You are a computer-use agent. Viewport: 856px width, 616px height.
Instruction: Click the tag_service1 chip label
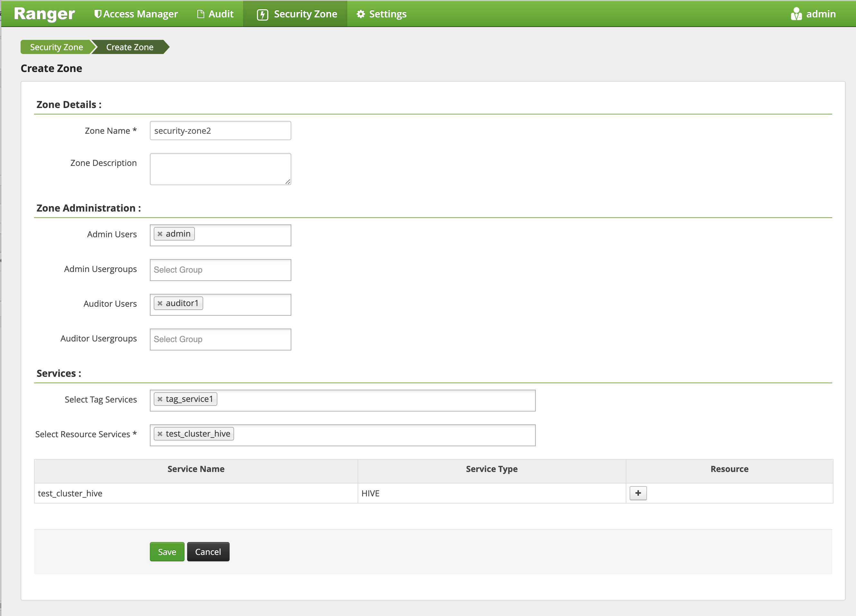tap(189, 399)
